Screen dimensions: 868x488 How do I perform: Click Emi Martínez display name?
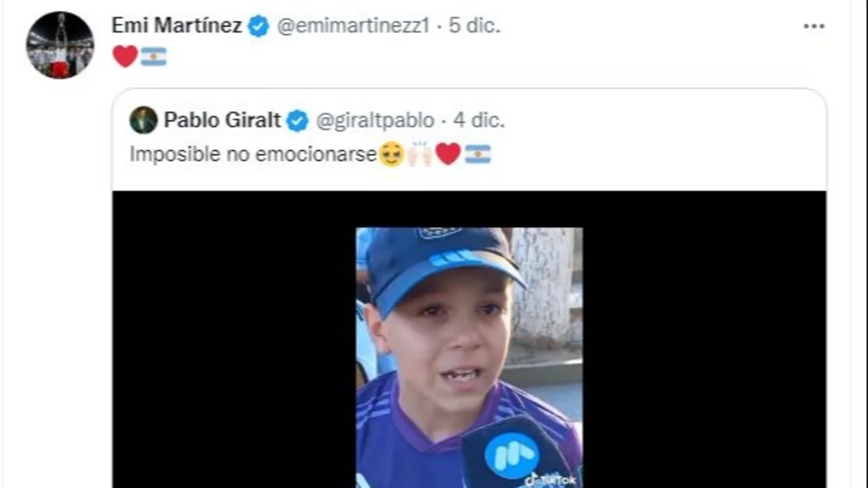(177, 26)
